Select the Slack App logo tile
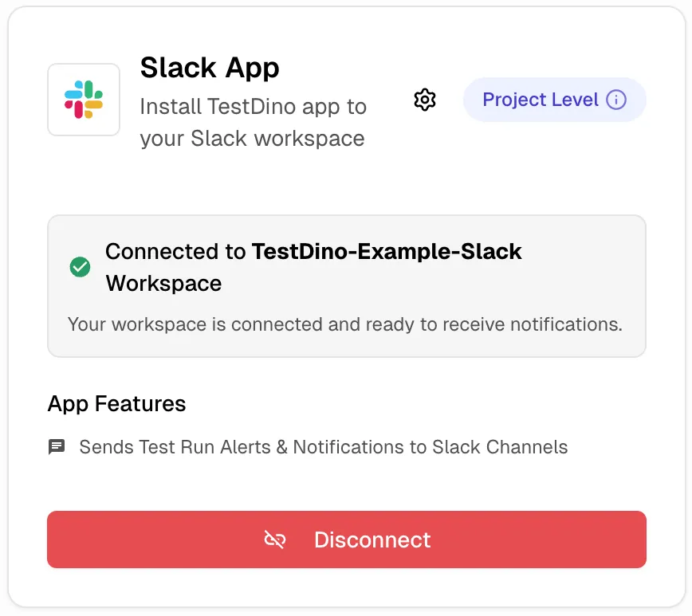This screenshot has width=692, height=616. 84,99
